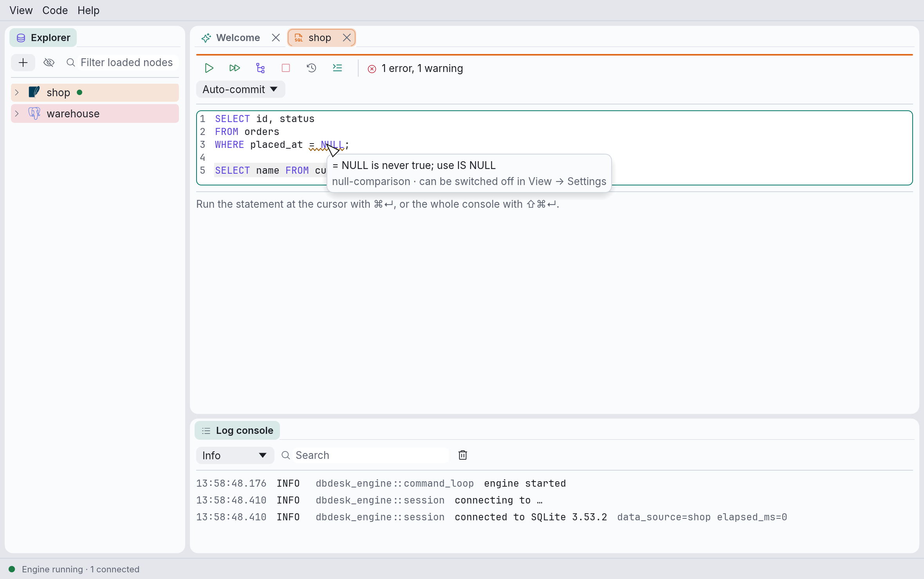Click the warehouse PostgreSQL elephant icon
The height and width of the screenshot is (579, 924).
point(34,113)
